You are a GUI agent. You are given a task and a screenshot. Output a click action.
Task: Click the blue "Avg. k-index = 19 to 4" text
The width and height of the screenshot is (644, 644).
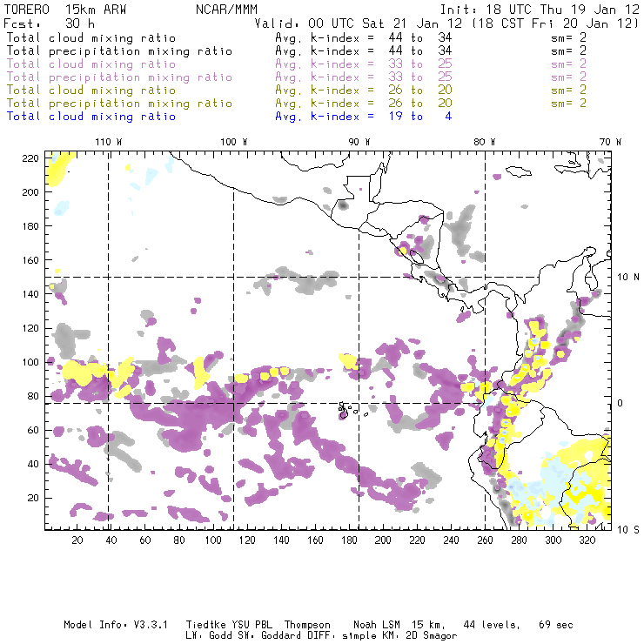pyautogui.click(x=364, y=117)
